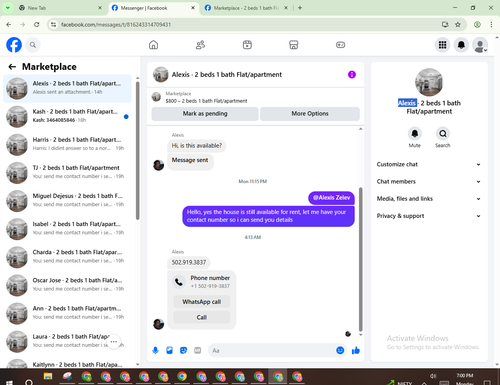Click Mark as pending button
The height and width of the screenshot is (385, 500).
pos(205,114)
